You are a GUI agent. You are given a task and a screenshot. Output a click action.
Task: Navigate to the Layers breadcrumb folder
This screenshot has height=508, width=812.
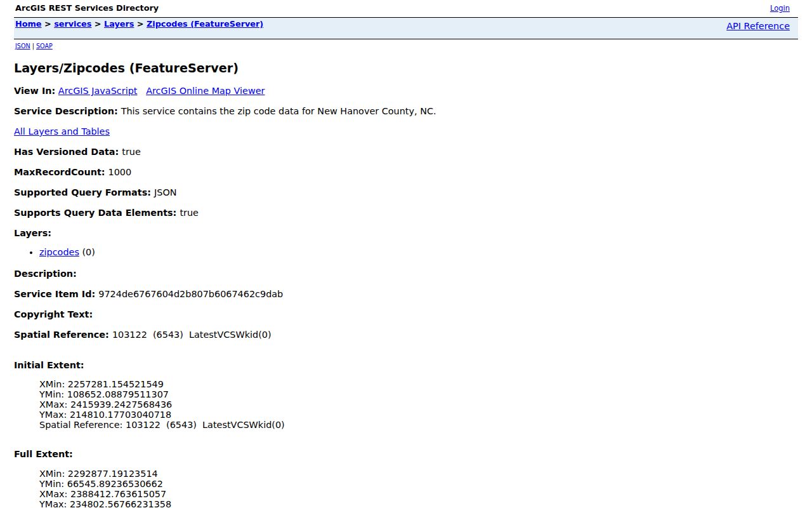[x=119, y=24]
